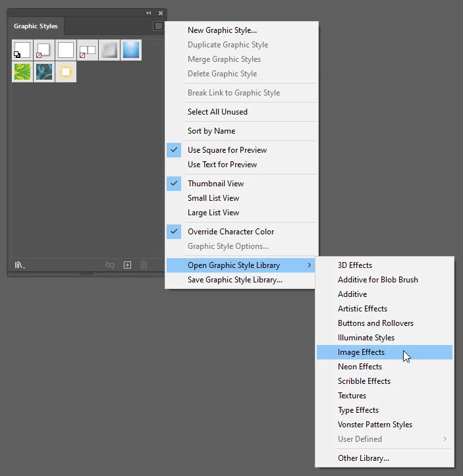
Task: Expand Open Graphic Style Library submenu
Action: point(242,265)
